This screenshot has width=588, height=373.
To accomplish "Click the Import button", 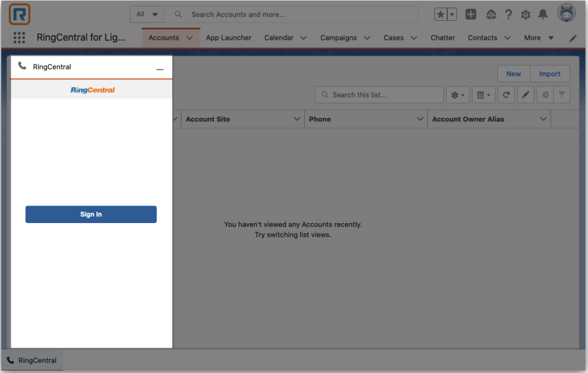I will pos(550,74).
